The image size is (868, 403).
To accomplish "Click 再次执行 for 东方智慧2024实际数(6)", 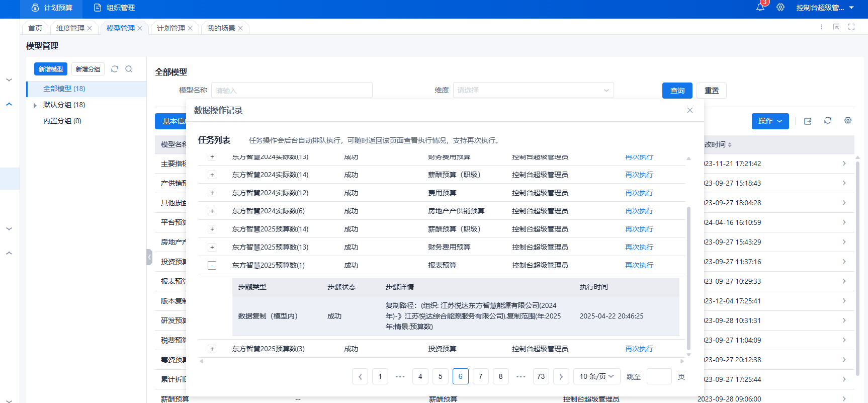I will click(639, 211).
